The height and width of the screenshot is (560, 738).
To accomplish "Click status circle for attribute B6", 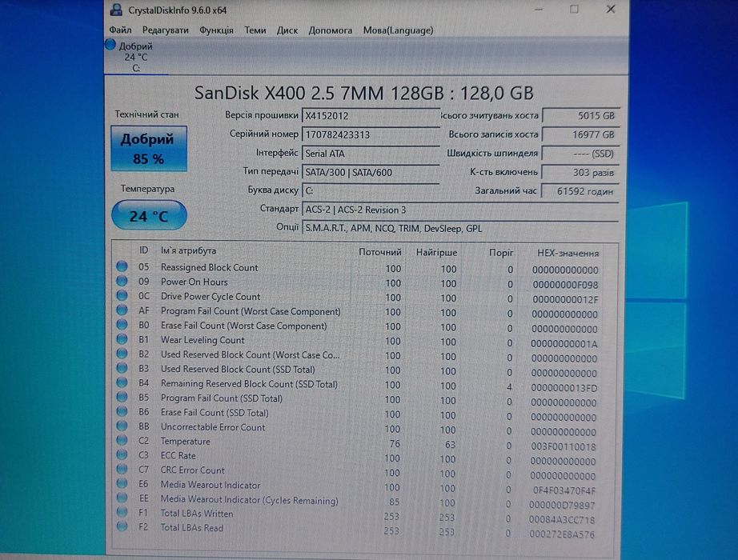I will [x=122, y=411].
